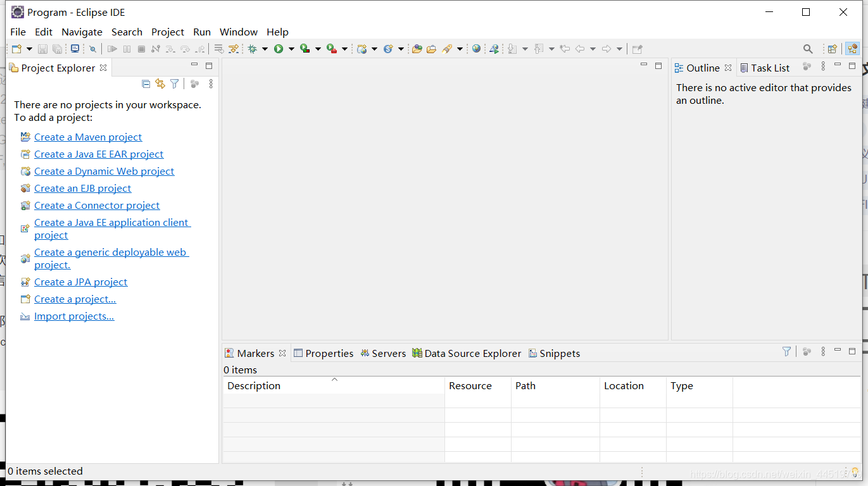The image size is (868, 486).
Task: Click the Drop to Frame icon
Action: (x=219, y=49)
